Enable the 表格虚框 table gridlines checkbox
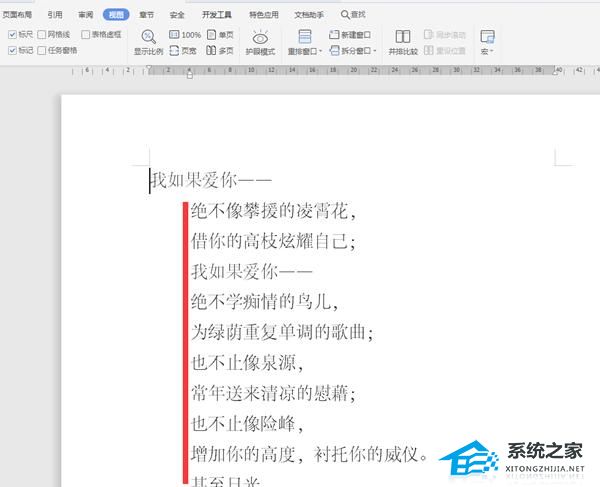600x487 pixels. tap(86, 35)
